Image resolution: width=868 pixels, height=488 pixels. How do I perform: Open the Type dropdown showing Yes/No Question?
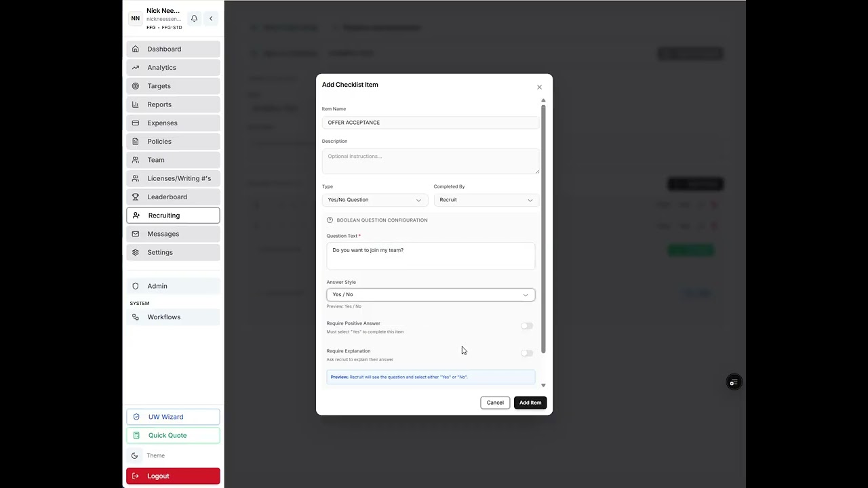point(374,200)
